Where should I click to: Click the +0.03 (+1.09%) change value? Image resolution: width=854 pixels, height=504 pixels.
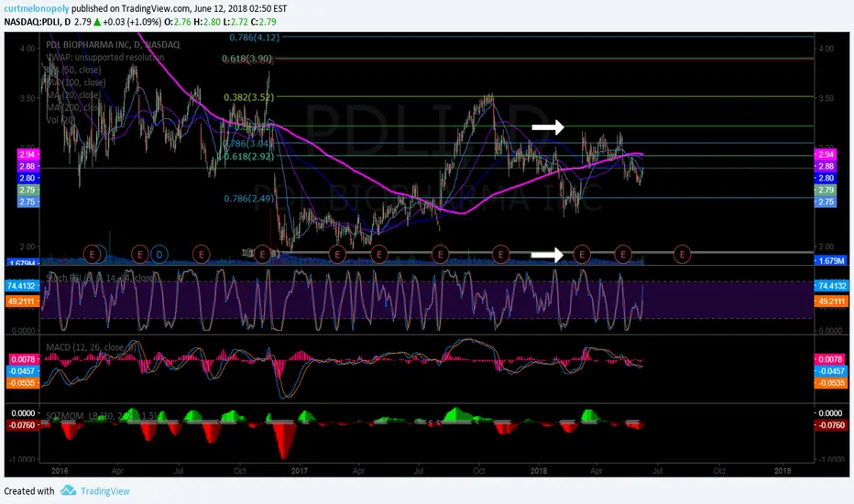tap(132, 22)
